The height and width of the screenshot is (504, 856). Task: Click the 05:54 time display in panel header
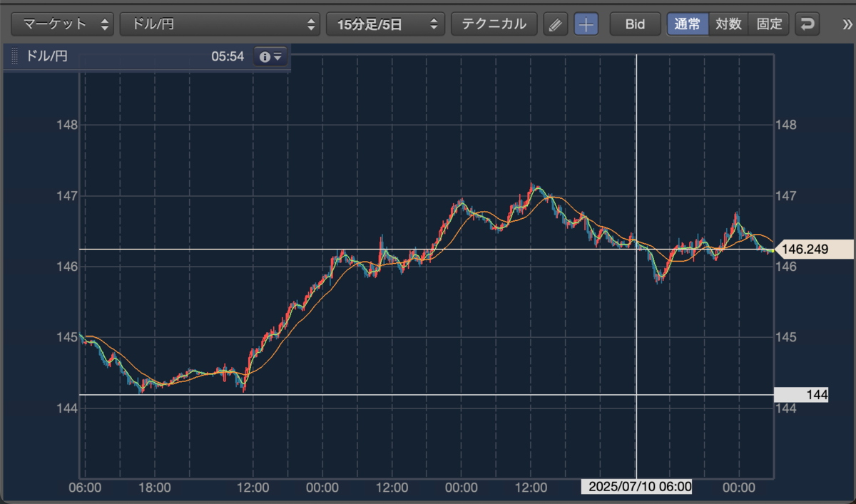[228, 56]
